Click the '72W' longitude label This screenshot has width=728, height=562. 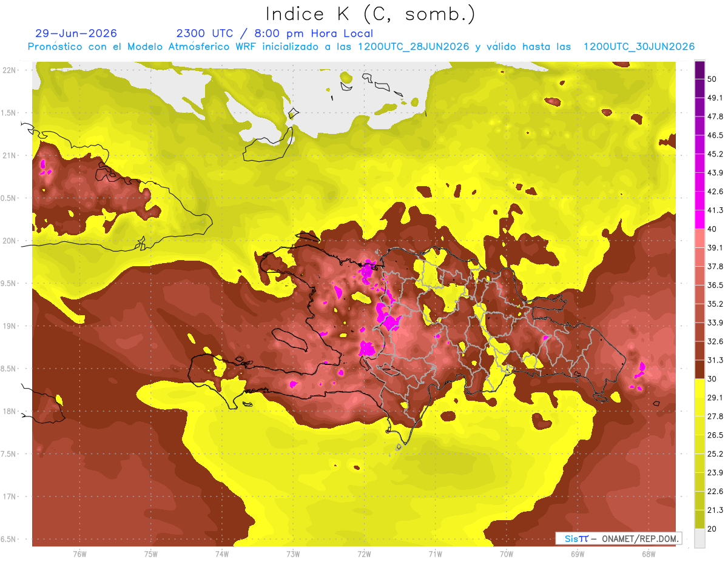click(x=364, y=554)
